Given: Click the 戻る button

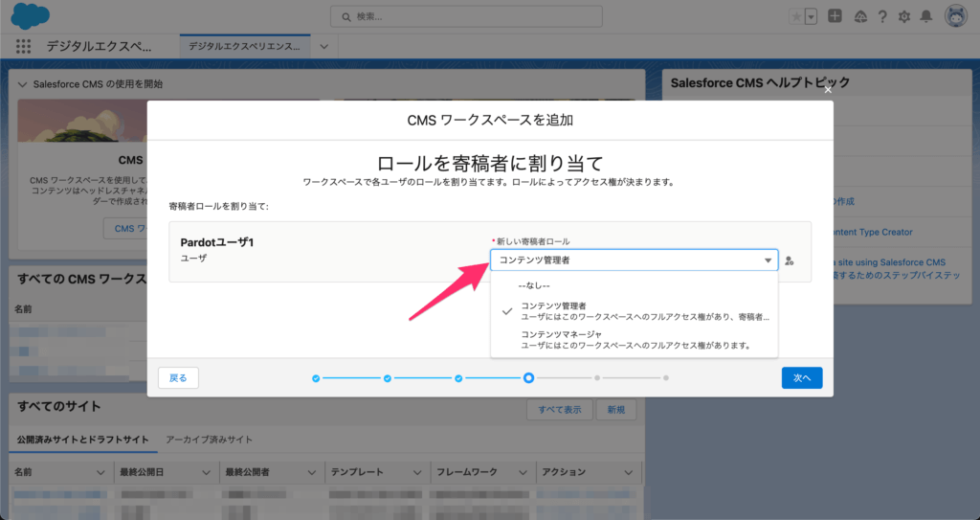Looking at the screenshot, I should [x=178, y=378].
